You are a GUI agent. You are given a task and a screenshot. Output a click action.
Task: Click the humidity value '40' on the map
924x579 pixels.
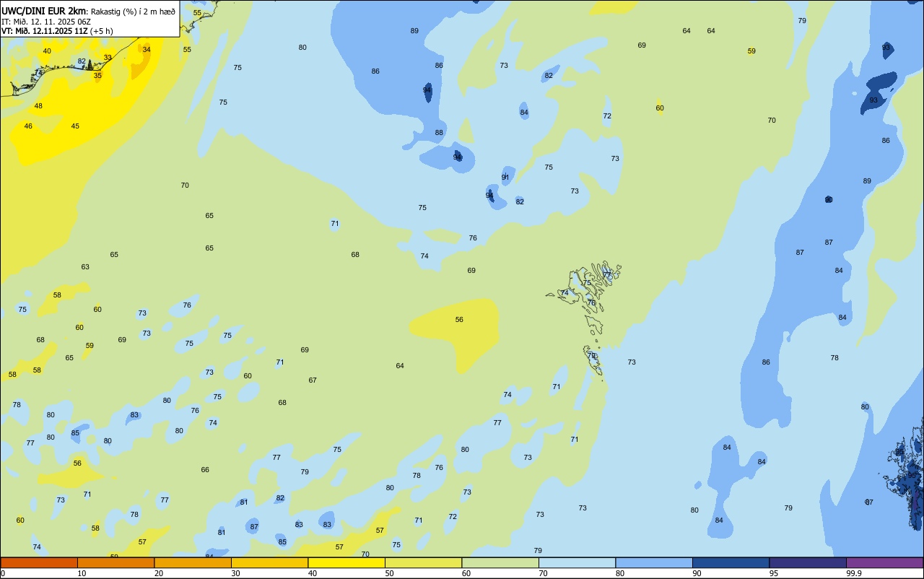(47, 51)
